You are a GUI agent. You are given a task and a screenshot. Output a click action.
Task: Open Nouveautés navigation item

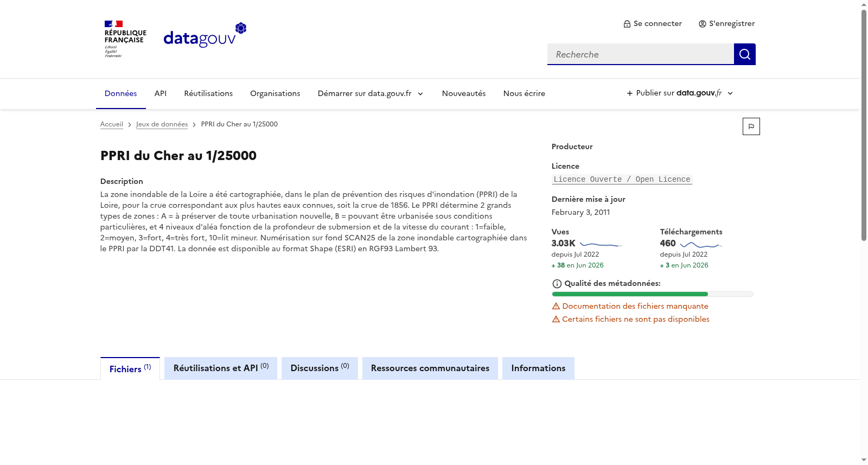(x=464, y=93)
